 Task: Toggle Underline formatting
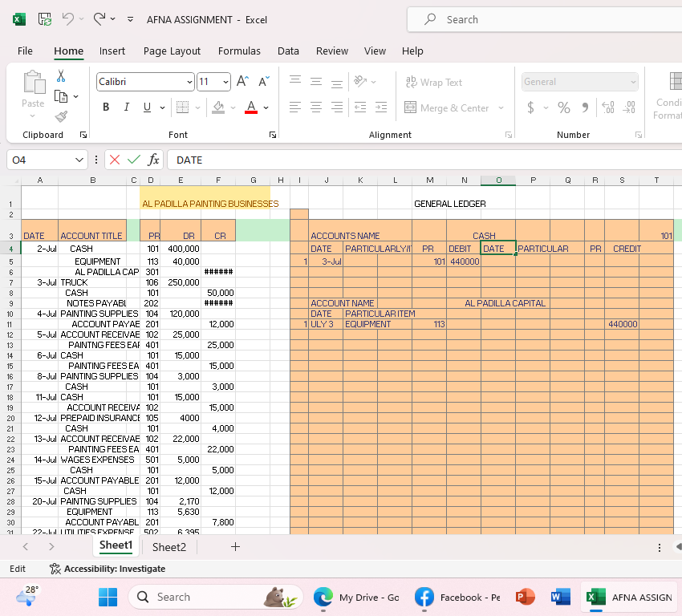147,107
